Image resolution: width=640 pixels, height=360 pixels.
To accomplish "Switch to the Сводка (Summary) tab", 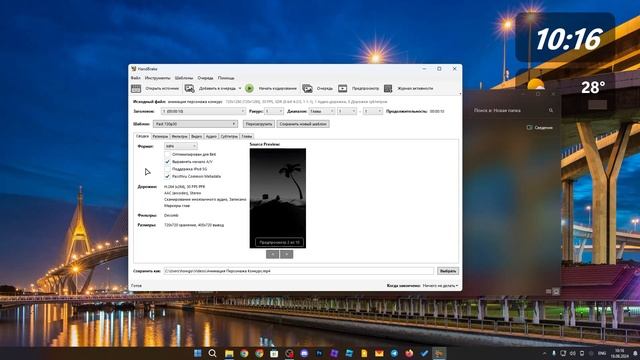I will [142, 136].
